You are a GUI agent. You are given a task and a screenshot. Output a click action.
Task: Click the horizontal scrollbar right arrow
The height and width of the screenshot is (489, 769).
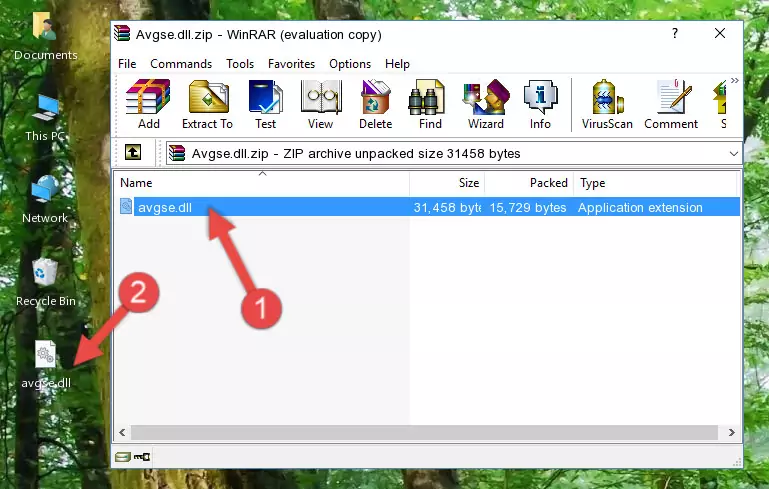coord(731,432)
